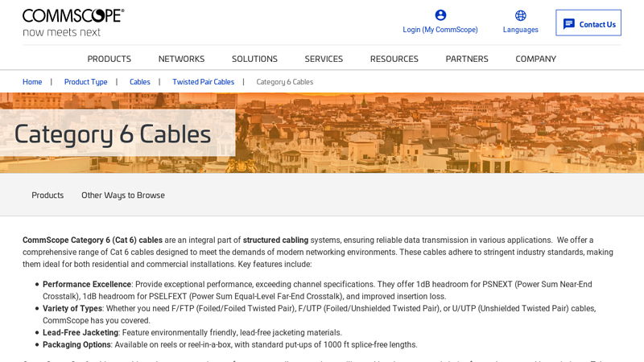The width and height of the screenshot is (644, 362).
Task: Open the NETWORKS menu
Action: tap(182, 59)
